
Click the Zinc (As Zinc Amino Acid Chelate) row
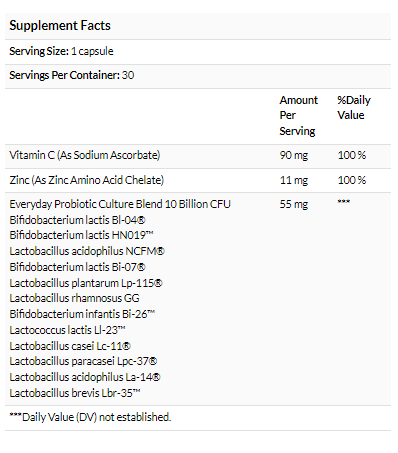click(x=198, y=180)
